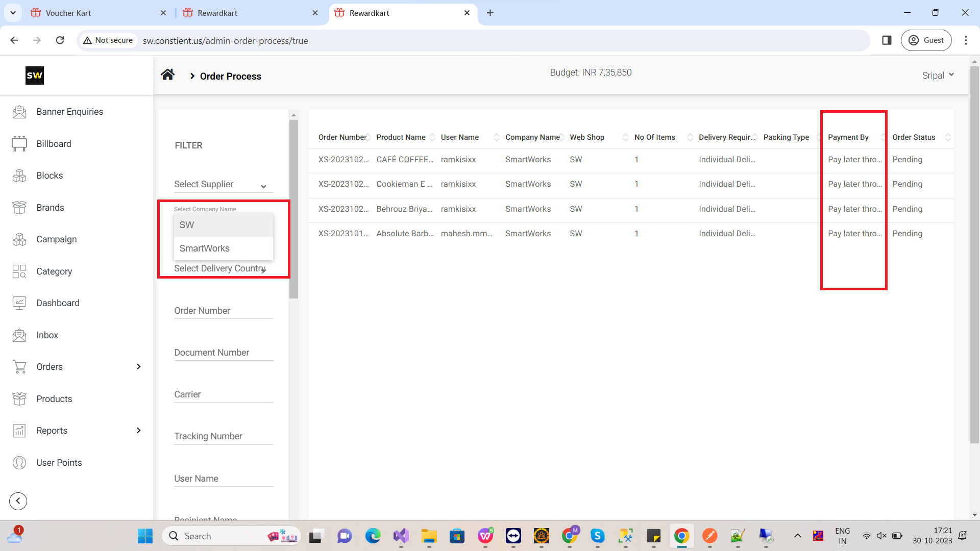The image size is (980, 551).
Task: Click the Tracking Number filter field
Action: pos(224,436)
